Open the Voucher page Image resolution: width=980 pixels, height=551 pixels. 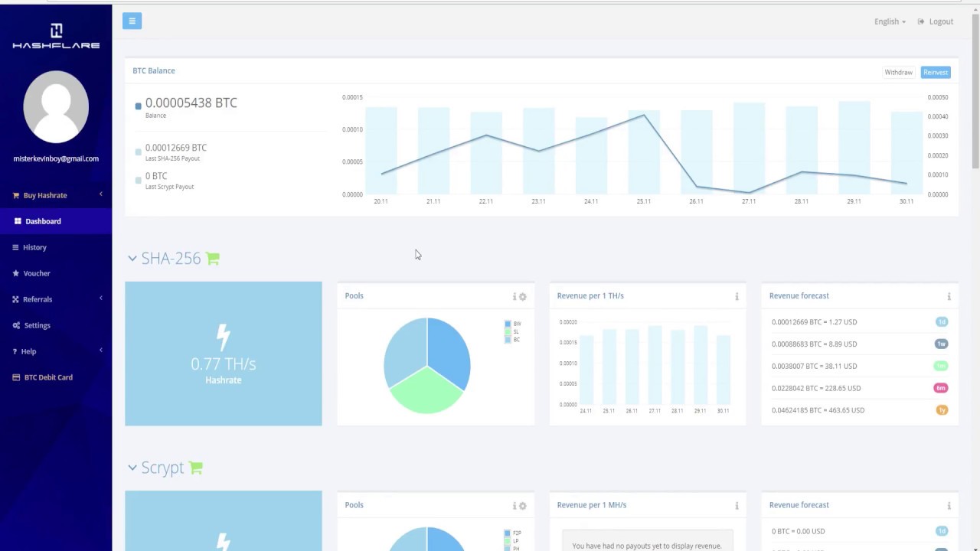coord(56,273)
